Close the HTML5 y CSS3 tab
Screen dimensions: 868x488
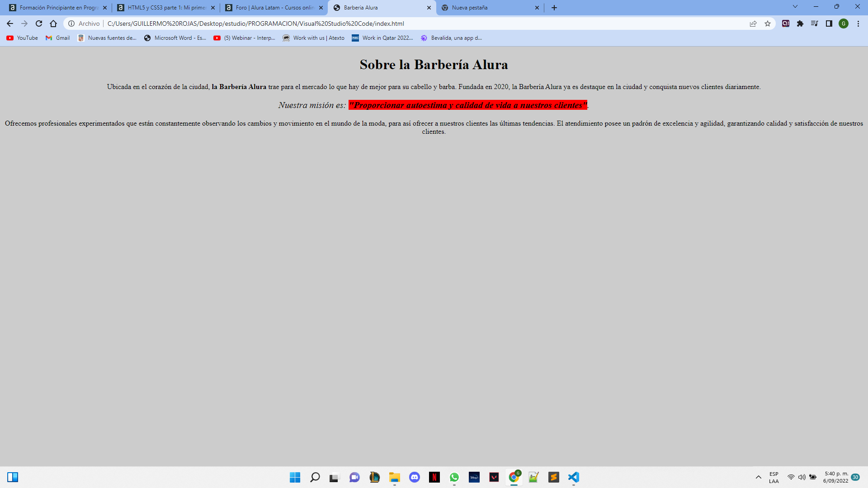213,8
